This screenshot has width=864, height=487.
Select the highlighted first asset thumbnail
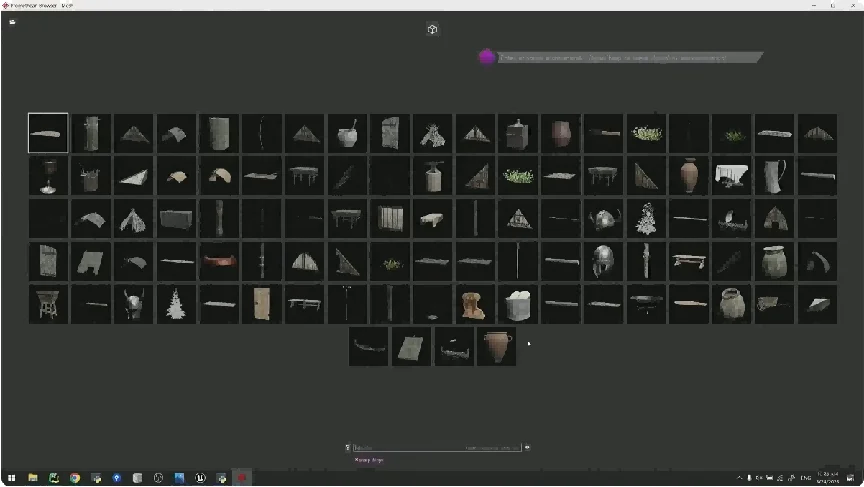point(48,133)
